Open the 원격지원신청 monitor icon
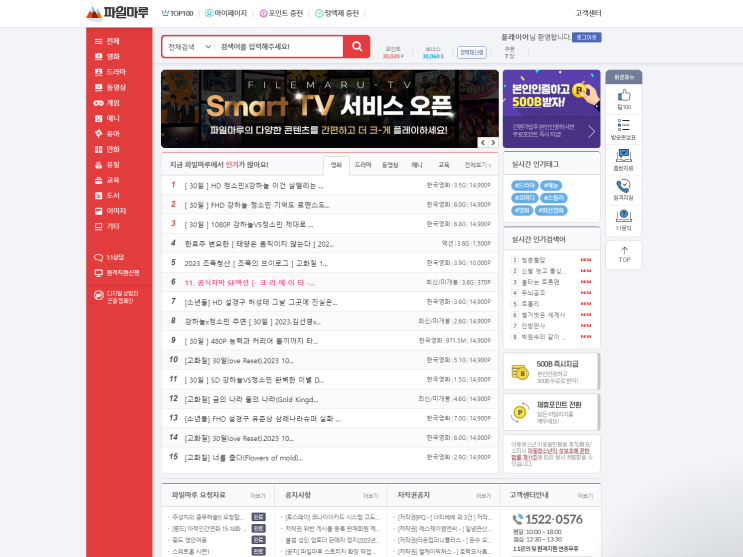 [x=99, y=273]
